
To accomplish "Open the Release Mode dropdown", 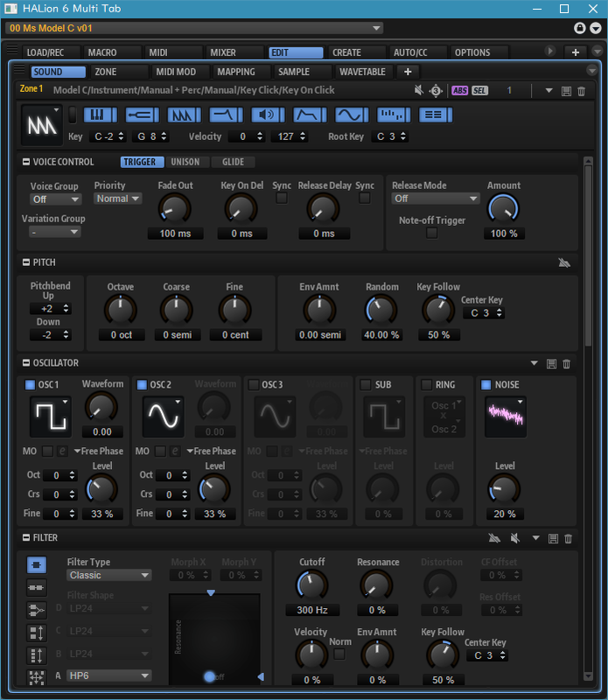I will (x=436, y=199).
